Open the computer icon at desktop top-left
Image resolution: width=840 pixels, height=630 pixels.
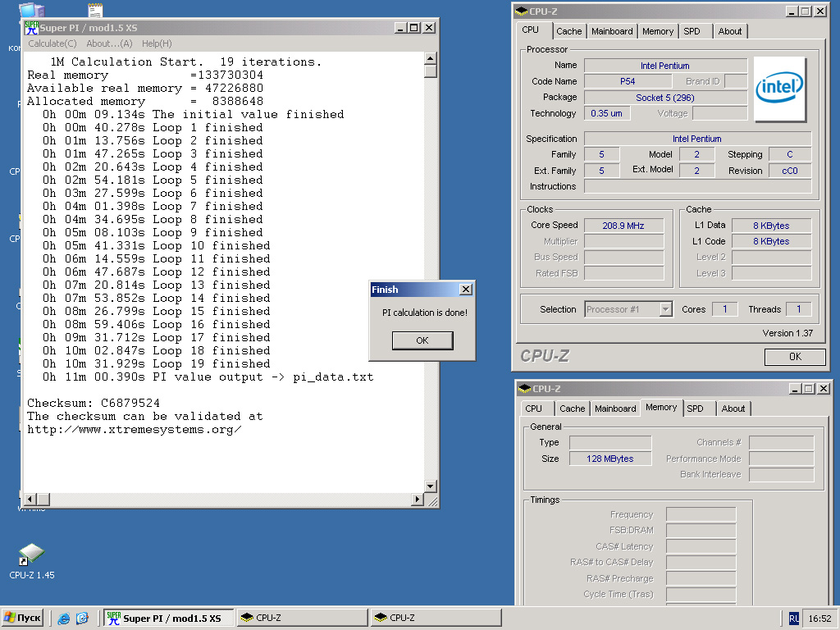tap(32, 10)
